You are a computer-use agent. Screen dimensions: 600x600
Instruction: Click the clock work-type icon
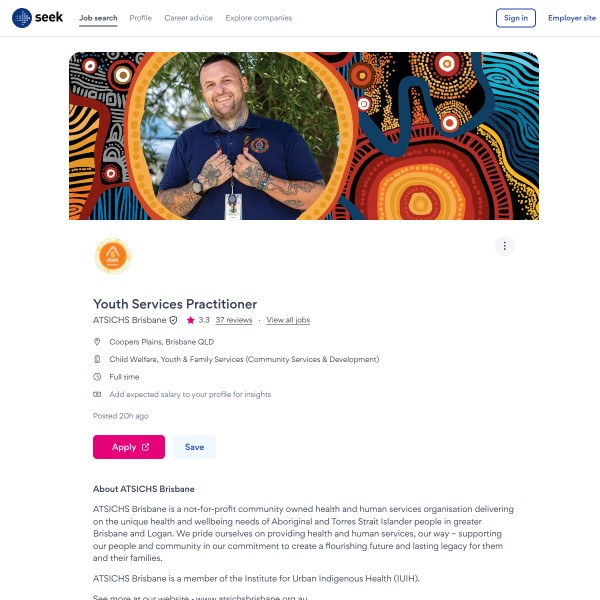97,377
